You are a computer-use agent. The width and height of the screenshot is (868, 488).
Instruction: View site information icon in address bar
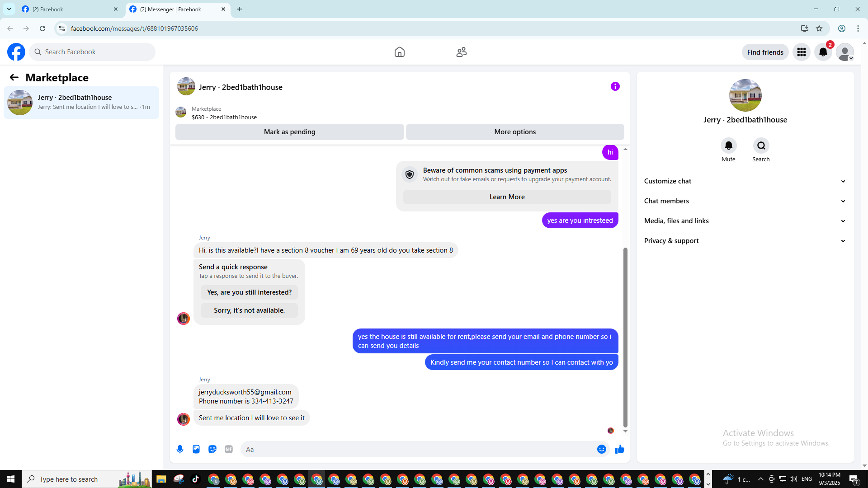[62, 28]
